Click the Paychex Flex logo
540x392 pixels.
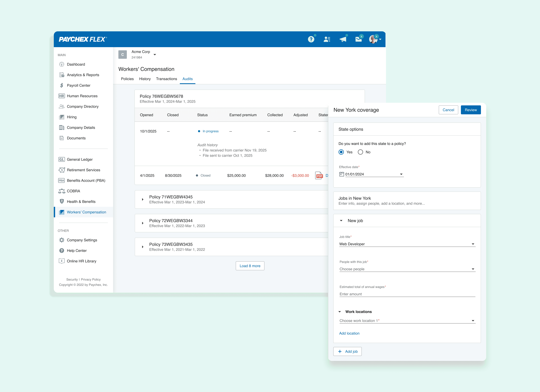(83, 39)
